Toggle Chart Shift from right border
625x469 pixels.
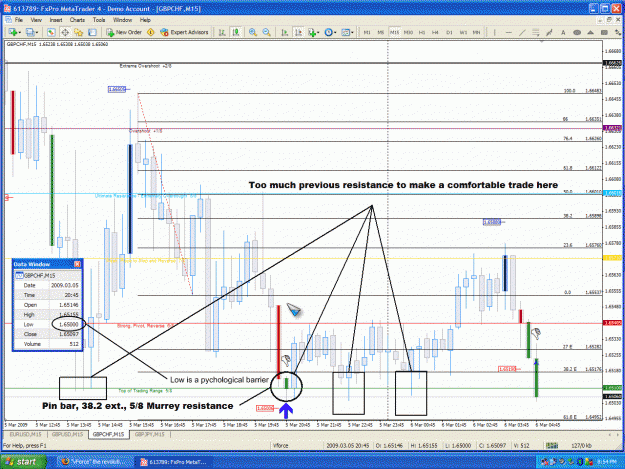tap(298, 32)
